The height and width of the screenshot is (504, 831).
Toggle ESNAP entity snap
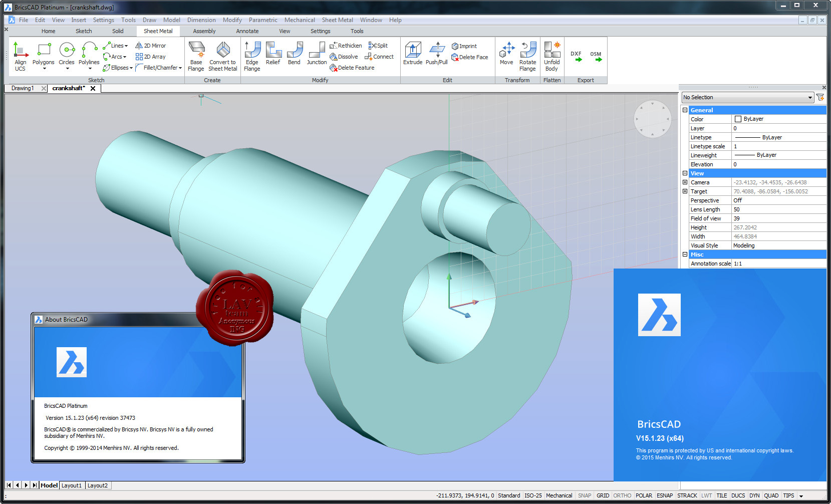click(665, 495)
